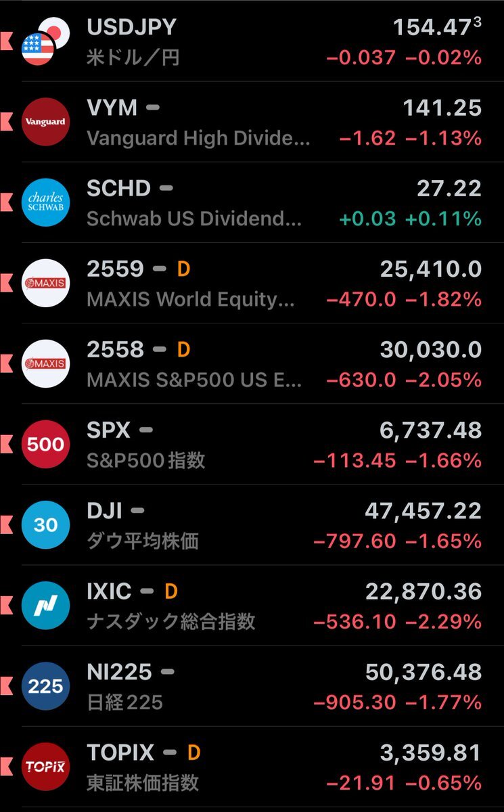Tap the blue 30 DJI icon

coord(45,524)
